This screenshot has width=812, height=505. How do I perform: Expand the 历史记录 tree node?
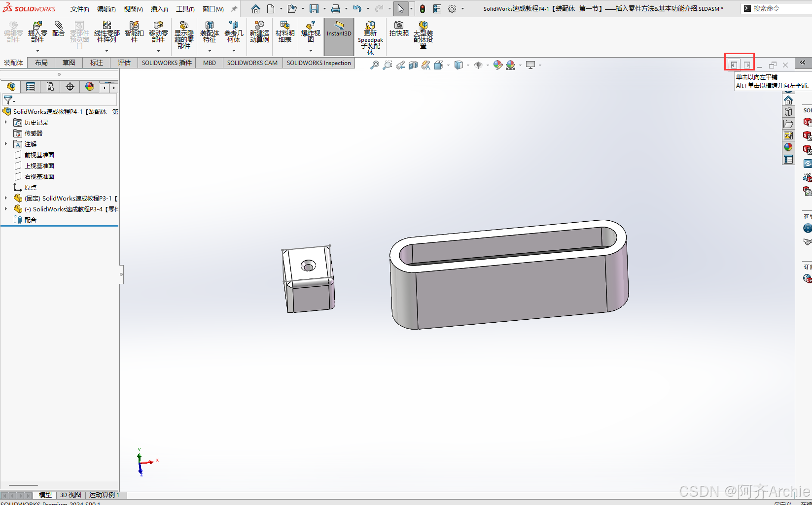[x=6, y=122]
